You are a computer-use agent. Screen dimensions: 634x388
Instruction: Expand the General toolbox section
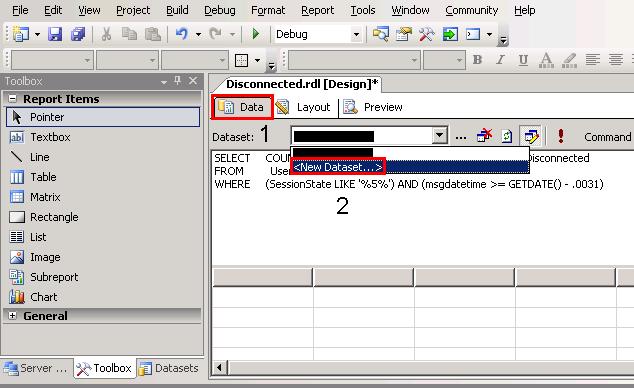(13, 316)
